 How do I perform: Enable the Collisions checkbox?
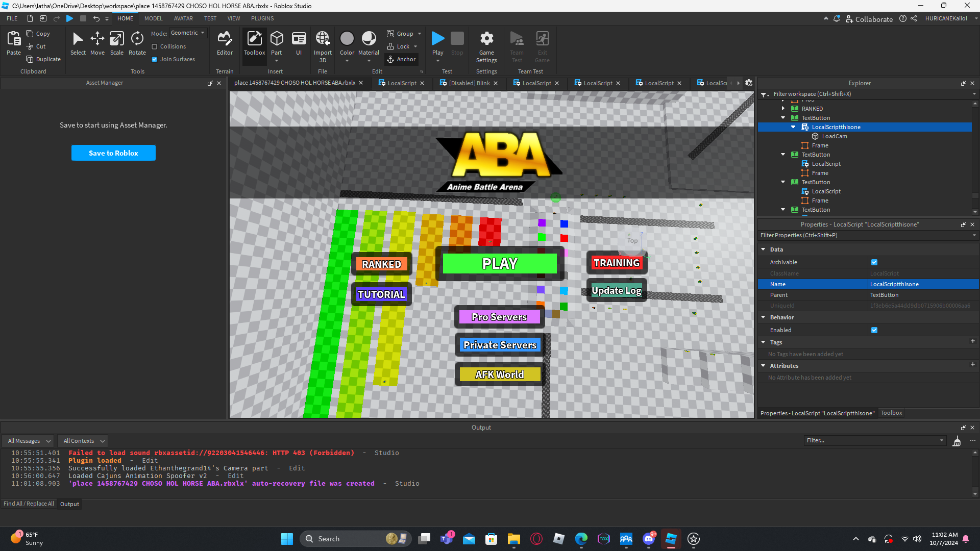[x=155, y=46]
